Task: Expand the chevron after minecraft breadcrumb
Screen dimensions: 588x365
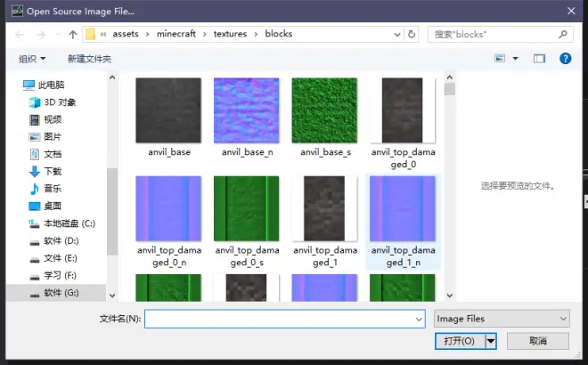Action: [x=204, y=35]
